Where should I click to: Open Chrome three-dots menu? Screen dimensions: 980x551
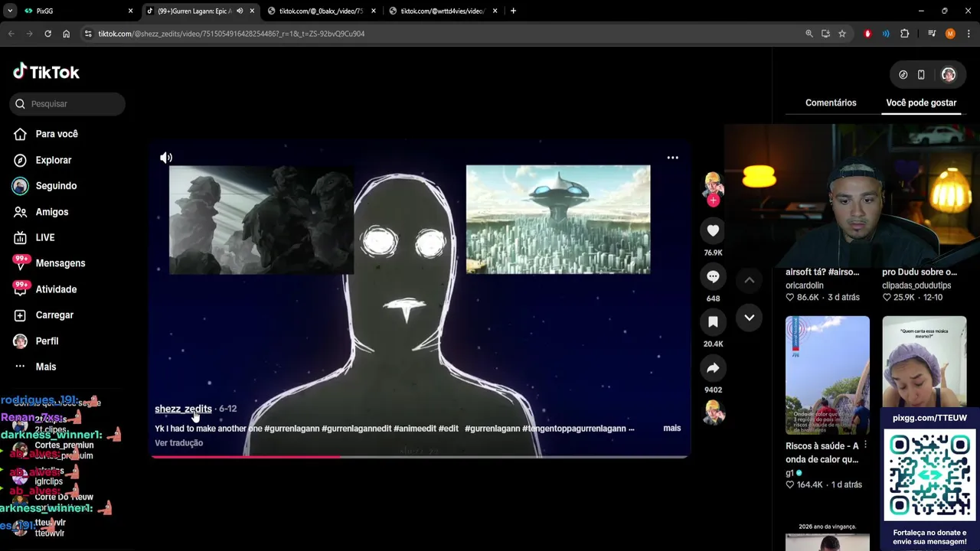(969, 34)
